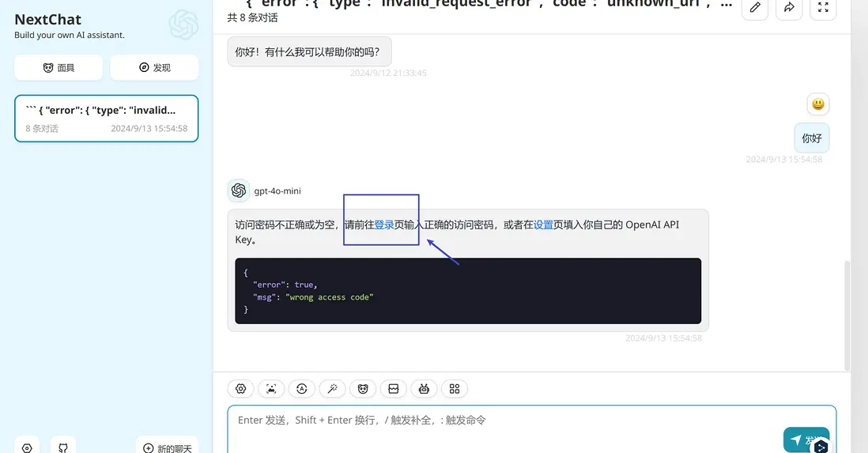Click the NextChat title in the sidebar

pyautogui.click(x=47, y=20)
